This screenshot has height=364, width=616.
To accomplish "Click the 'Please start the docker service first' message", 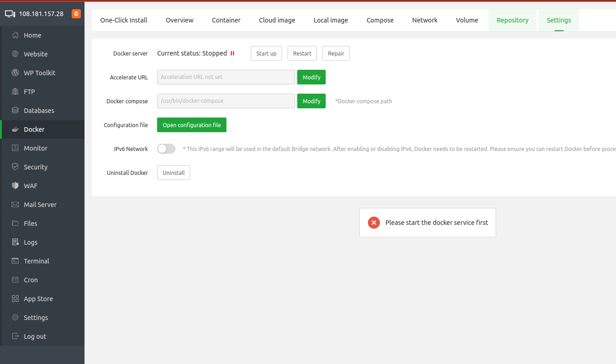I will 437,223.
